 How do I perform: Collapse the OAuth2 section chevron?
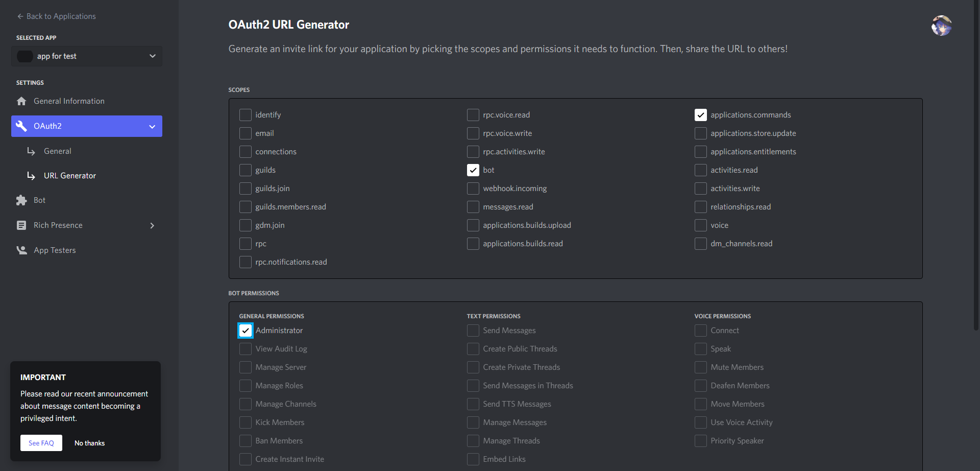pos(152,126)
